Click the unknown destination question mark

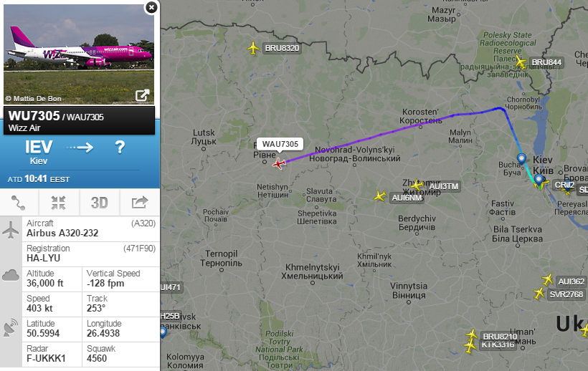(120, 147)
